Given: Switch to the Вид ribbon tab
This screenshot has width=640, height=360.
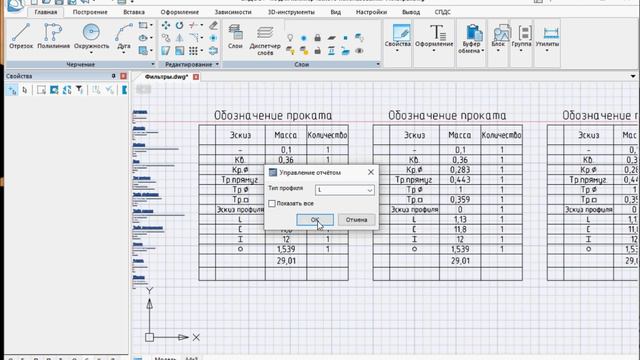Looking at the screenshot, I should pyautogui.click(x=336, y=12).
